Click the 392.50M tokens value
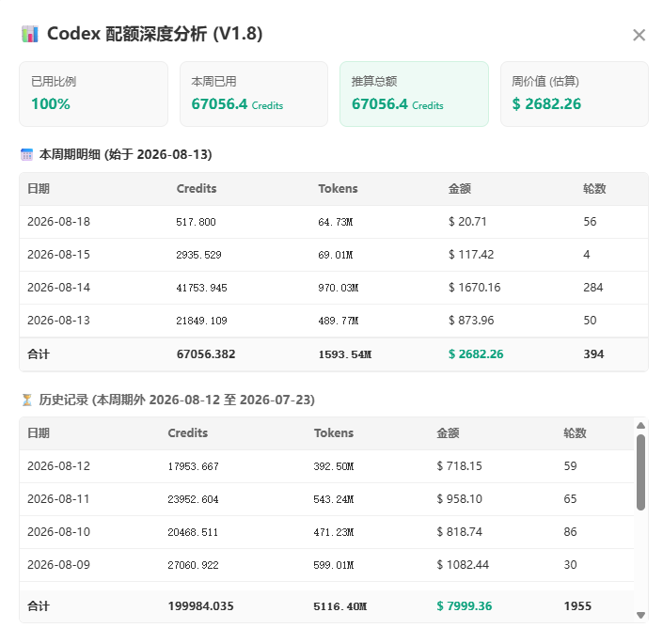The width and height of the screenshot is (663, 644). [334, 467]
